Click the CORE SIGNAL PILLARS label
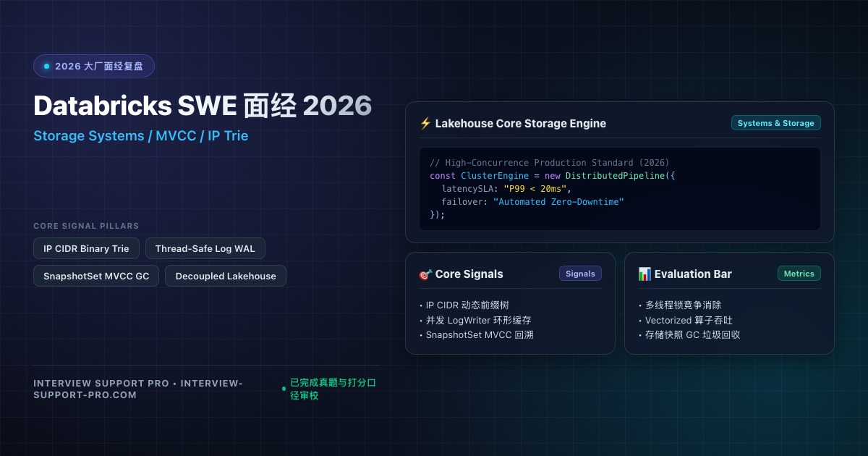868x456 pixels. (x=86, y=226)
